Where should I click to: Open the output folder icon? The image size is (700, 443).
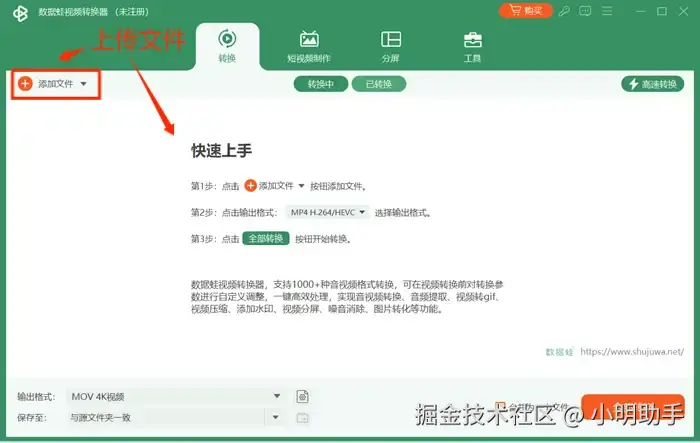coord(302,418)
